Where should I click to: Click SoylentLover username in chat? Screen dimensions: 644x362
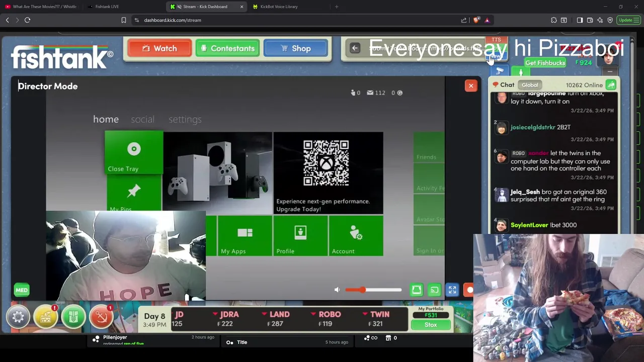point(529,225)
